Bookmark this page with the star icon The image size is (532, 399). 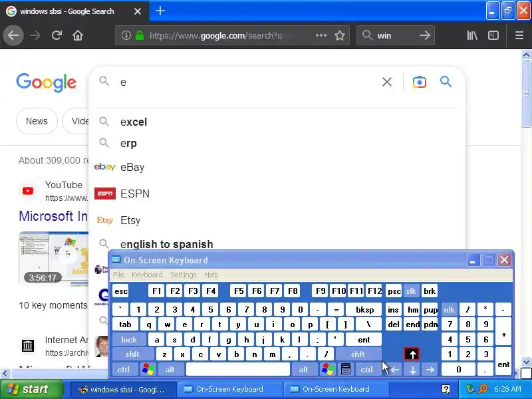point(340,35)
